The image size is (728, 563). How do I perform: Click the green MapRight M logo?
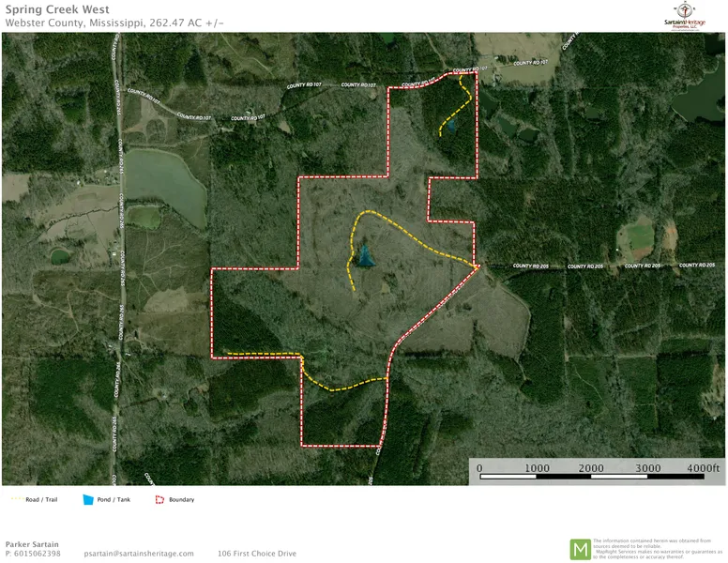(x=581, y=549)
